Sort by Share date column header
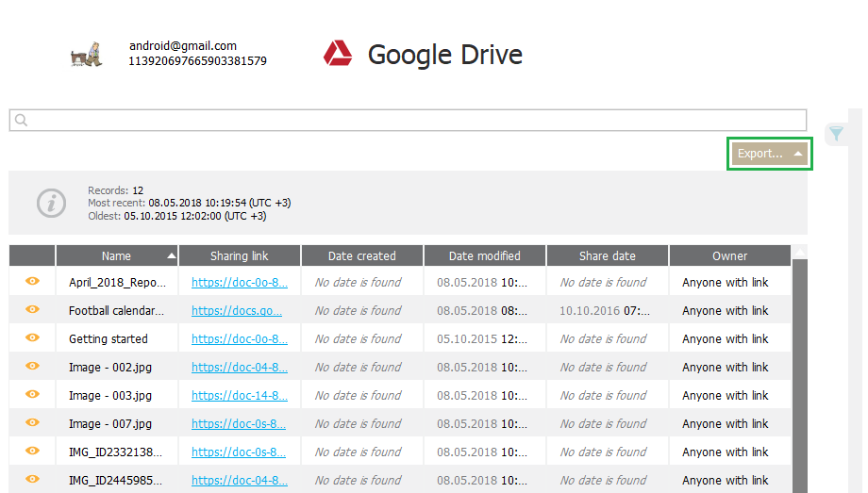The image size is (868, 493). (x=608, y=255)
